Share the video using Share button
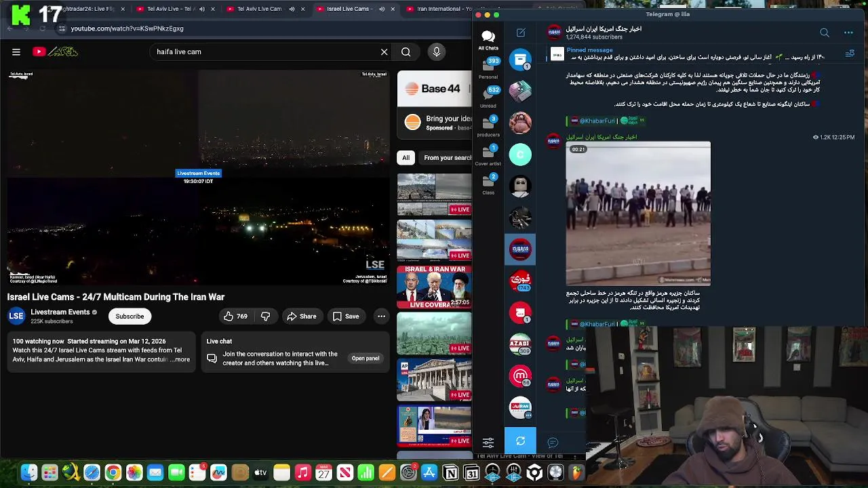The height and width of the screenshot is (488, 868). click(301, 316)
